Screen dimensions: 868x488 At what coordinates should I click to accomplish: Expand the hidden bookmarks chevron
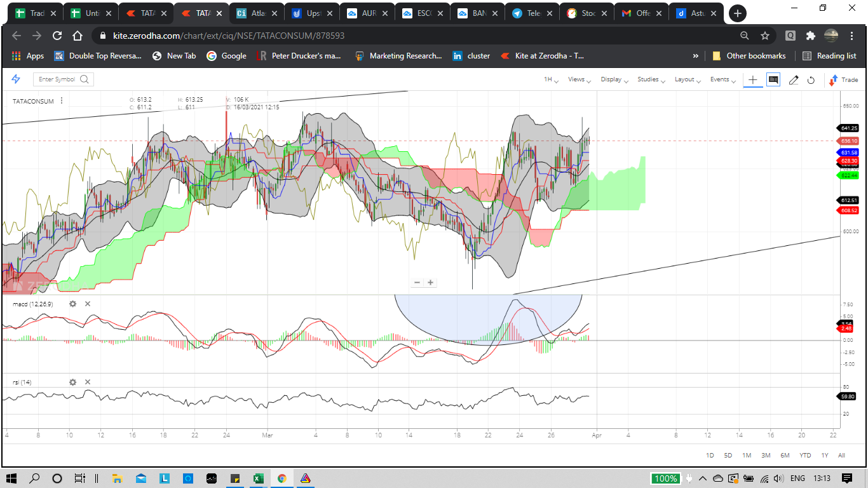click(695, 56)
